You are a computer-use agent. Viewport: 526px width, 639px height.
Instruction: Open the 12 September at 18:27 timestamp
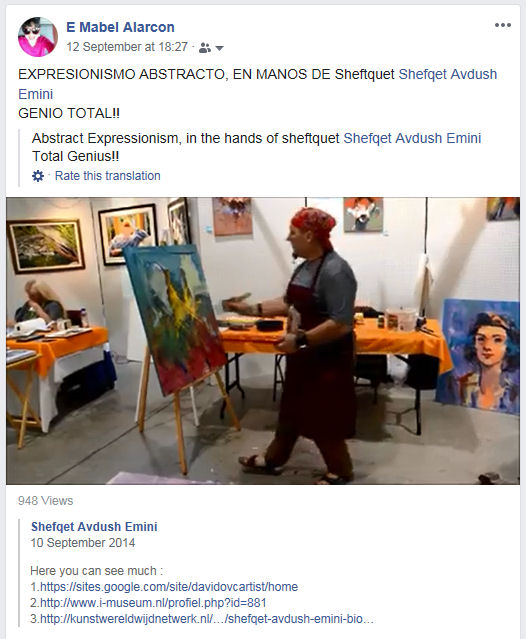pyautogui.click(x=127, y=47)
